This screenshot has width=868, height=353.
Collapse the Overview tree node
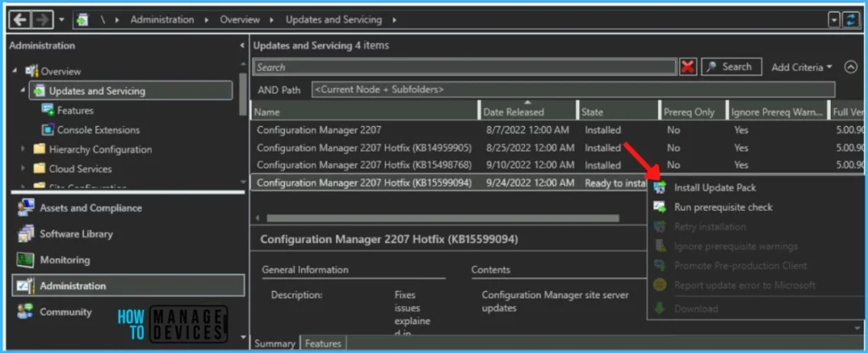[x=14, y=71]
